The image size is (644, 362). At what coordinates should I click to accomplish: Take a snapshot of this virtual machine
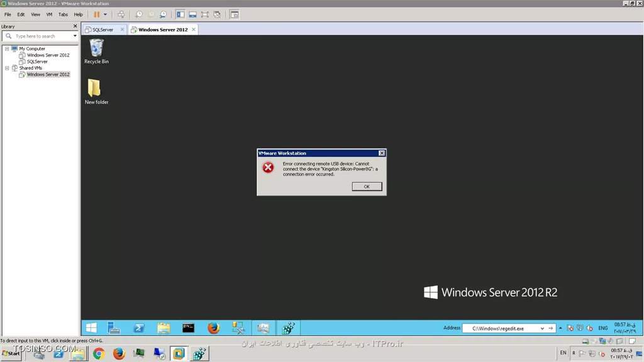point(139,14)
